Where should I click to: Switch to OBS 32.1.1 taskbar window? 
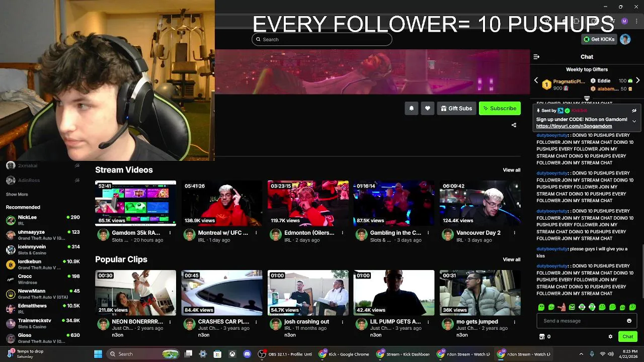[285, 354]
